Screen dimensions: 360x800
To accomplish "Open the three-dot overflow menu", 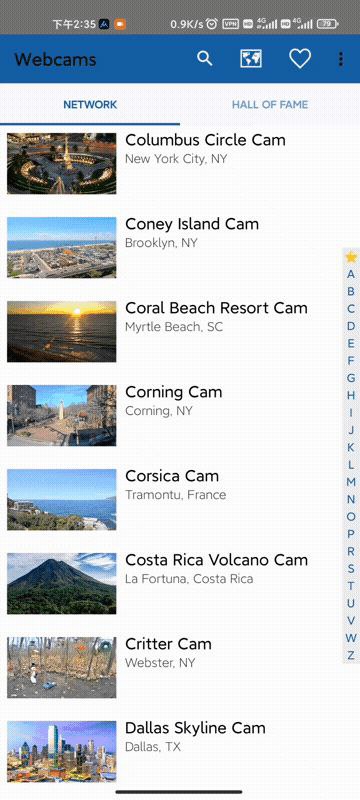I will (341, 59).
